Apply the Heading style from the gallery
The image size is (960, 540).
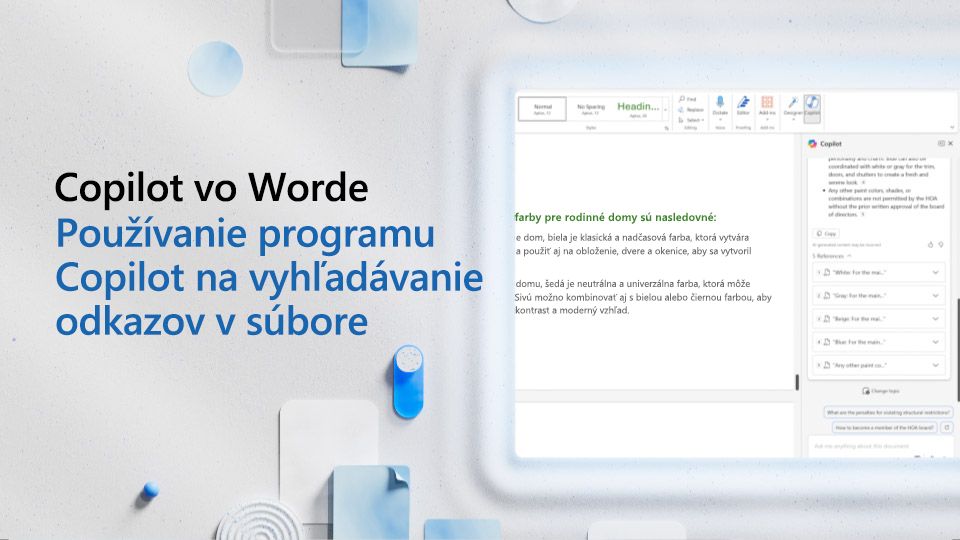pyautogui.click(x=638, y=109)
